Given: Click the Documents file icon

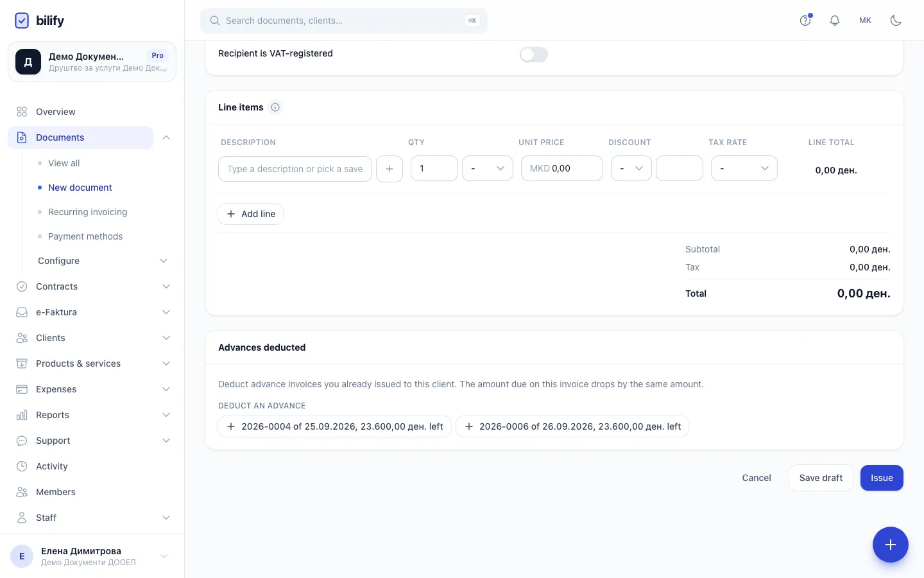Looking at the screenshot, I should coord(22,137).
